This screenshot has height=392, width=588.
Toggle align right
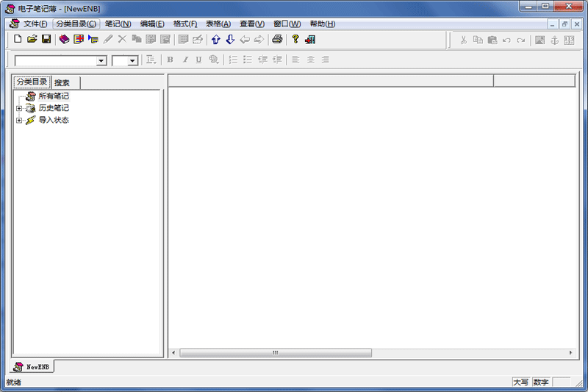(x=325, y=60)
